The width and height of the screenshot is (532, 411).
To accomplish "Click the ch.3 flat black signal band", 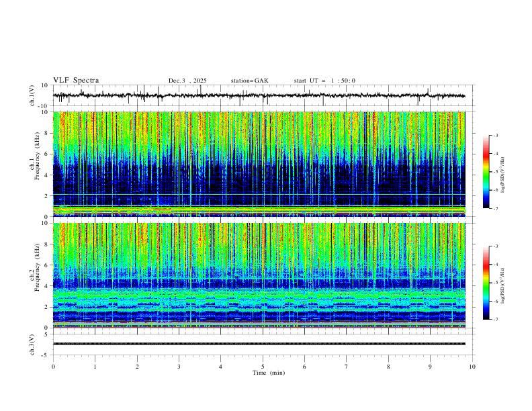I will point(259,344).
